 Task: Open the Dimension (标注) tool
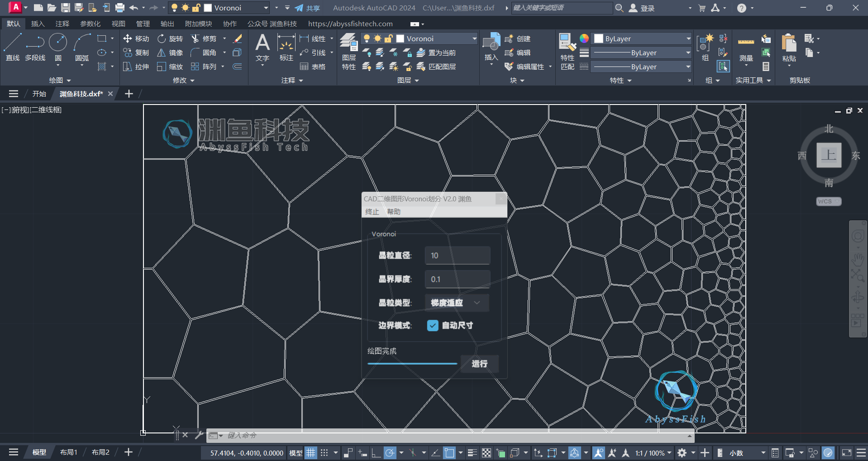click(286, 48)
